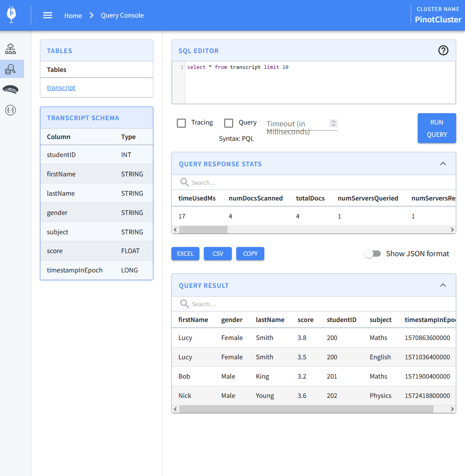Copy results with Copy button
Image resolution: width=465 pixels, height=476 pixels.
(250, 254)
